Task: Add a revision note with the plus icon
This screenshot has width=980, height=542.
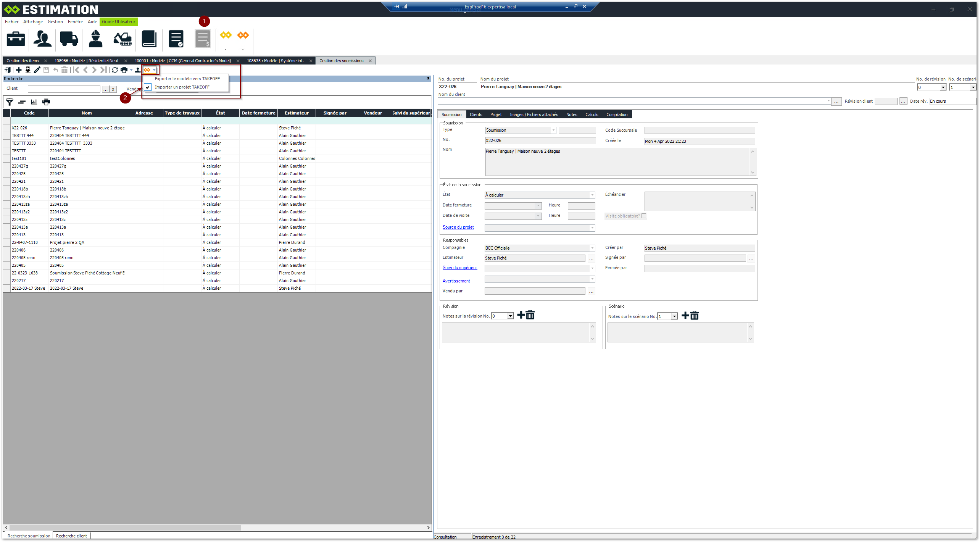Action: [521, 315]
